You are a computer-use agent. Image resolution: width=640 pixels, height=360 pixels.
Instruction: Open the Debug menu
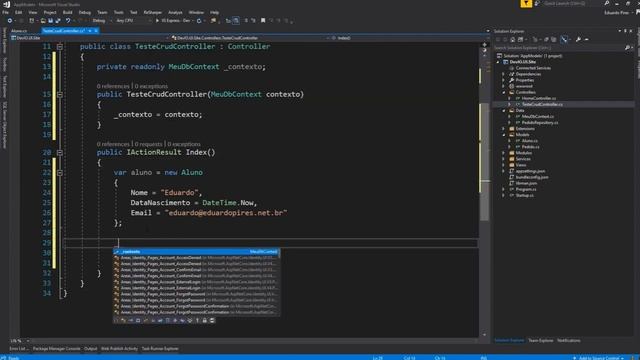tap(84, 13)
